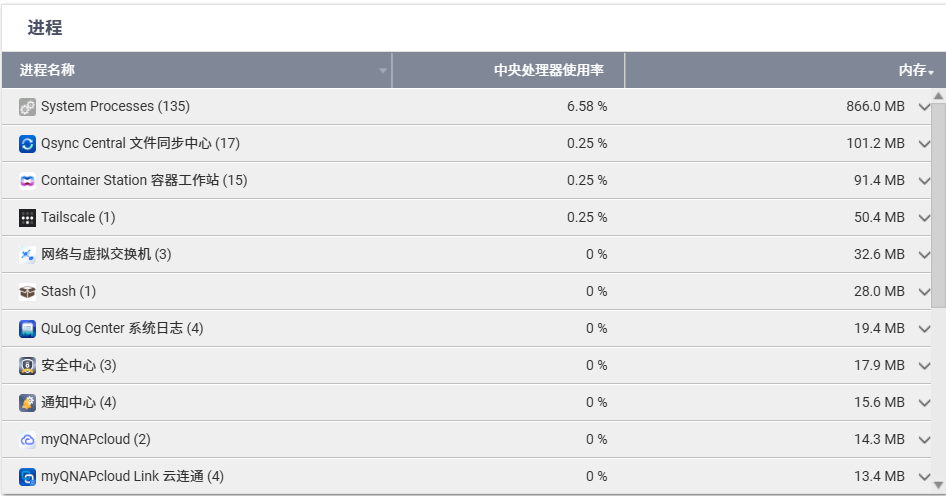Screen dimensions: 946x496
Task: Expand the System Processes row chevron
Action: click(924, 107)
